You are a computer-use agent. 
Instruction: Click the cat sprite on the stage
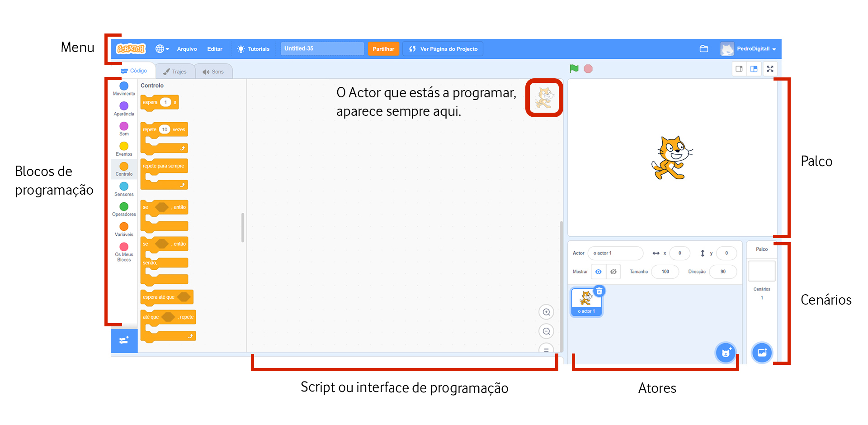coord(672,158)
